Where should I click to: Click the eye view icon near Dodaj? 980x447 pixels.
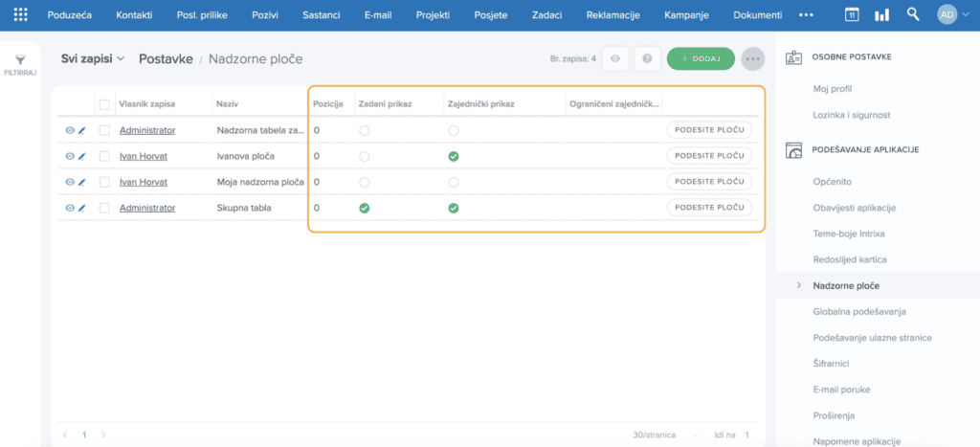(x=615, y=58)
